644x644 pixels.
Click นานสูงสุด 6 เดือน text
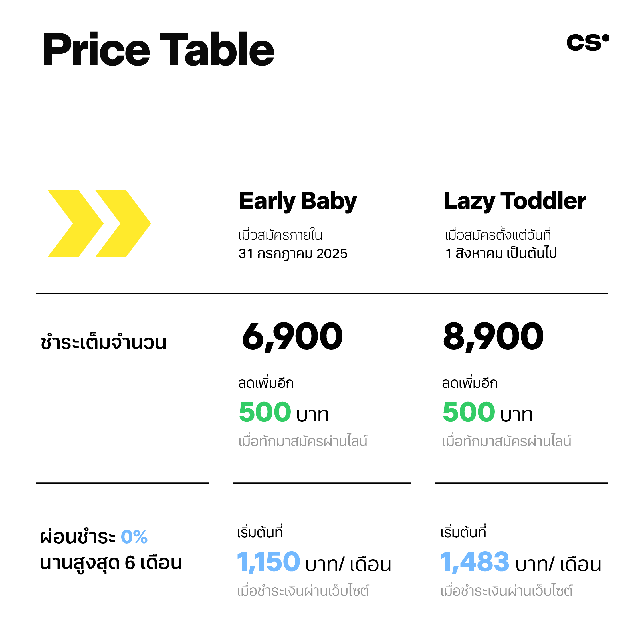click(x=111, y=563)
